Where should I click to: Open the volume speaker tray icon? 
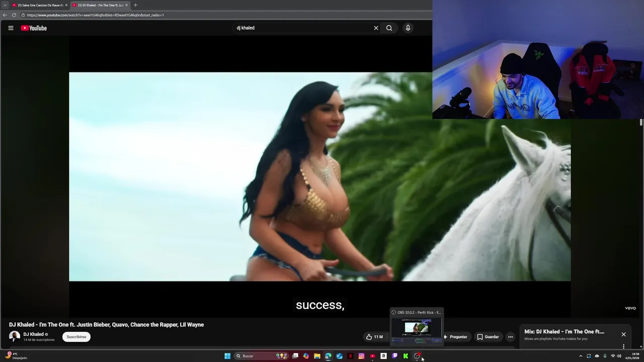point(619,356)
